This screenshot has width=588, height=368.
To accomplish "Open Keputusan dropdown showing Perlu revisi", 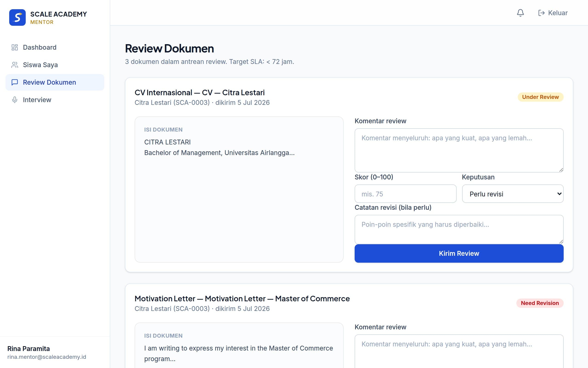I will tap(513, 194).
